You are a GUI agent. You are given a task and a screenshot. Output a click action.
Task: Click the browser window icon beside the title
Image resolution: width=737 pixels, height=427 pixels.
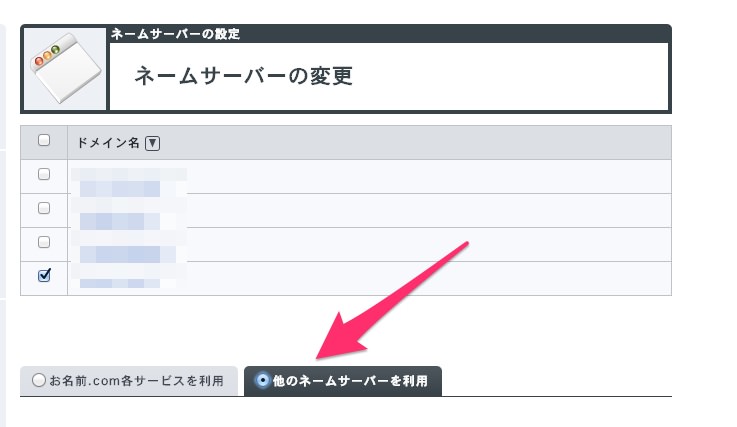[x=65, y=68]
